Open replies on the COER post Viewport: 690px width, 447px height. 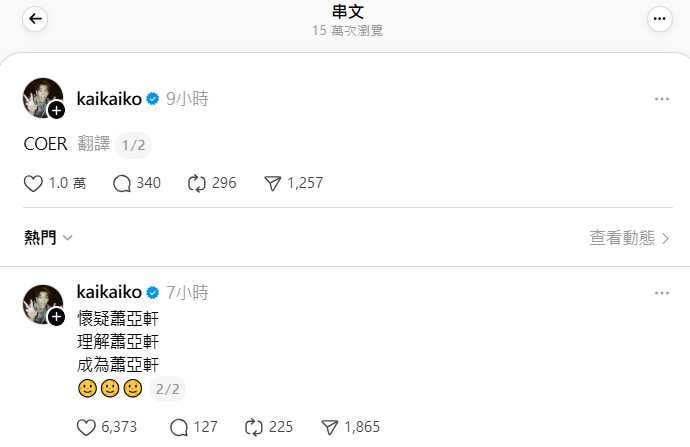[x=123, y=183]
